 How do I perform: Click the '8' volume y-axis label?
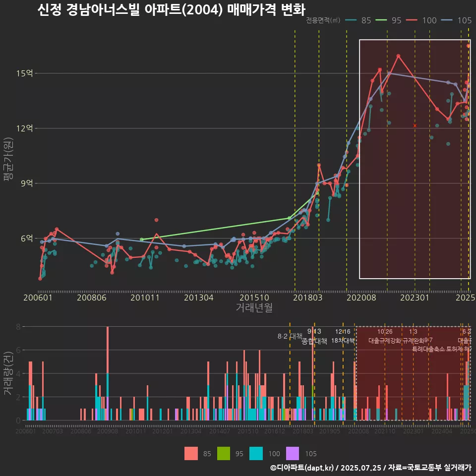18,327
